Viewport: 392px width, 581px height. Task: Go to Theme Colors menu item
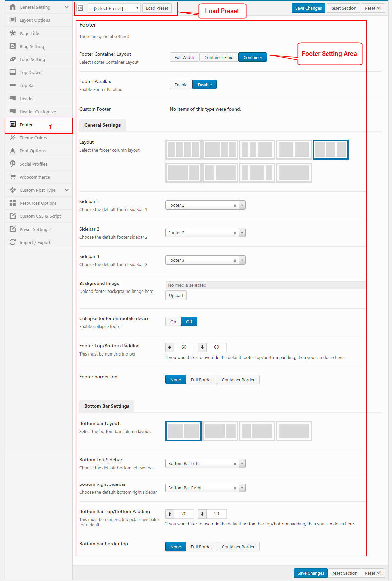coord(38,138)
